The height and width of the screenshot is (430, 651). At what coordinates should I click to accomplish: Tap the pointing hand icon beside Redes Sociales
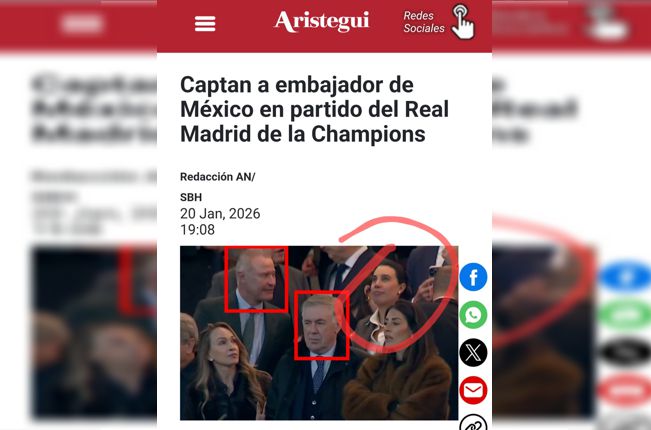pos(463,22)
